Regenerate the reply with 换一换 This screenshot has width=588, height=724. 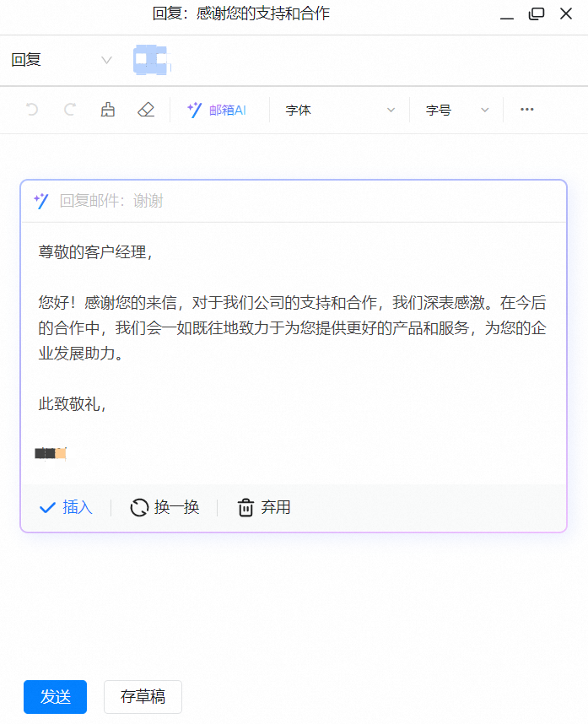(165, 507)
